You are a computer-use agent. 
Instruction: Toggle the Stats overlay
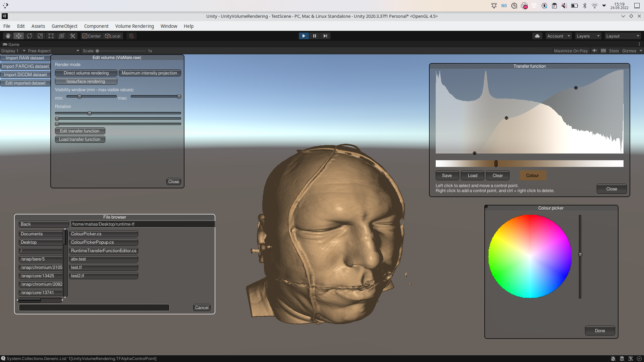click(x=614, y=51)
